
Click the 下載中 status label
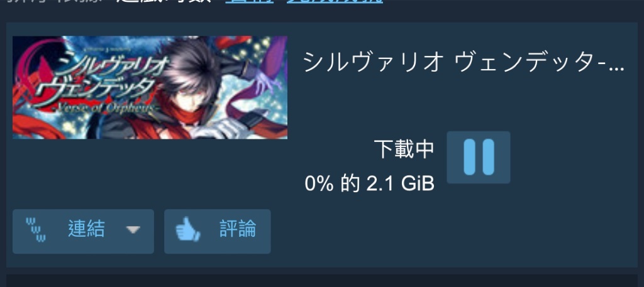pos(404,149)
